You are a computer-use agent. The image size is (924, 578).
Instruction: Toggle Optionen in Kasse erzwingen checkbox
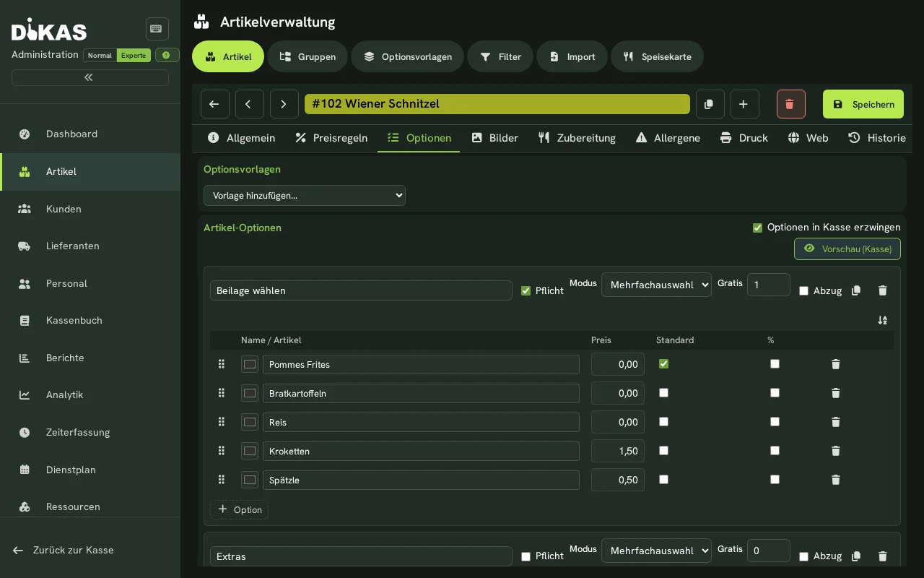[x=757, y=228]
